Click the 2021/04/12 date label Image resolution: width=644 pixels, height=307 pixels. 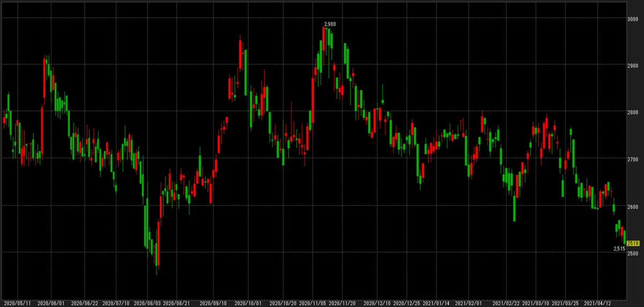click(x=597, y=303)
